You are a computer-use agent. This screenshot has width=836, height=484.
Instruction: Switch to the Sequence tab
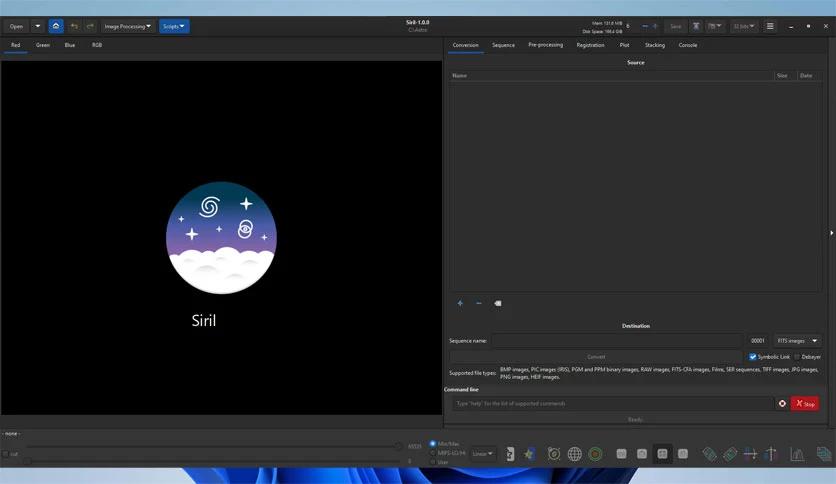tap(503, 45)
